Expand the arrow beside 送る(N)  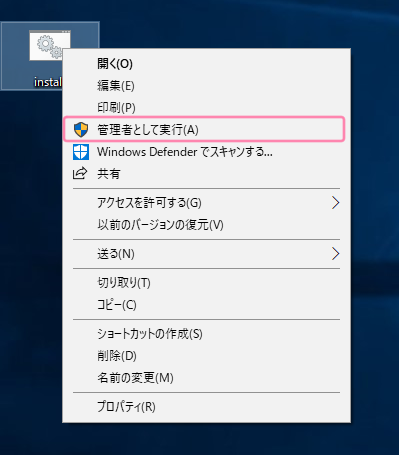click(x=336, y=254)
